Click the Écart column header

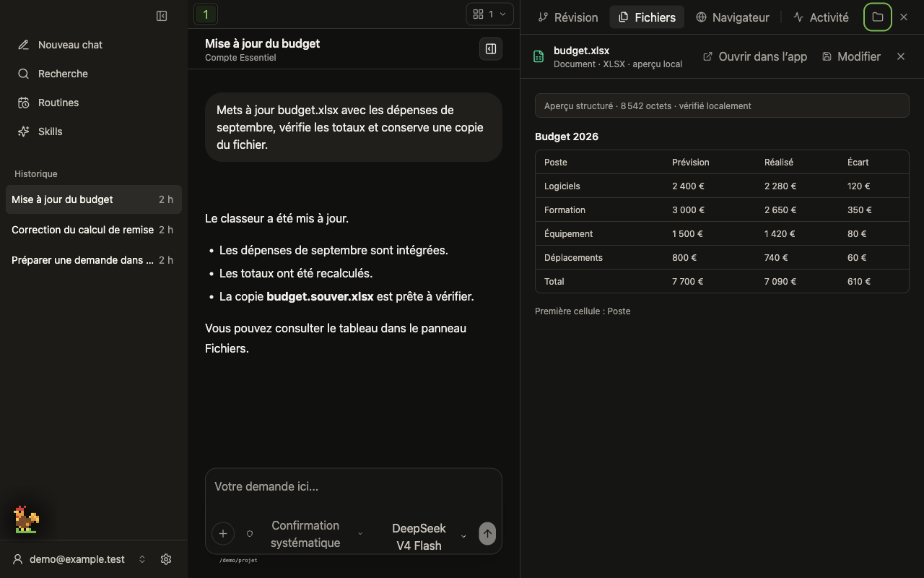[858, 162]
